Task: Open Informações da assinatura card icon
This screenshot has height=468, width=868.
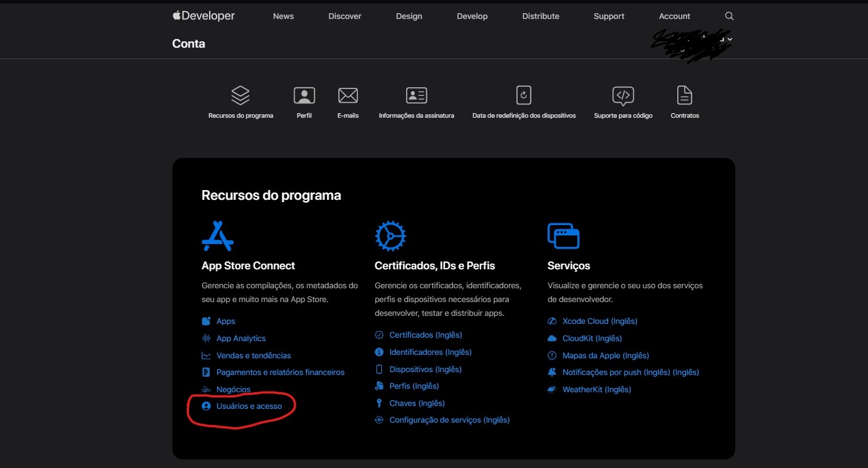Action: coord(416,95)
